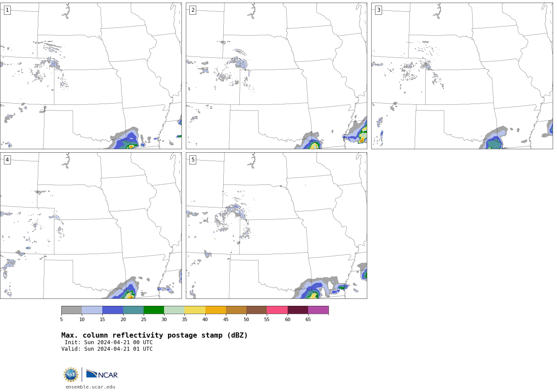Image resolution: width=557 pixels, height=392 pixels.
Task: Click the ensemble.ucar.edu text
Action: click(91, 387)
